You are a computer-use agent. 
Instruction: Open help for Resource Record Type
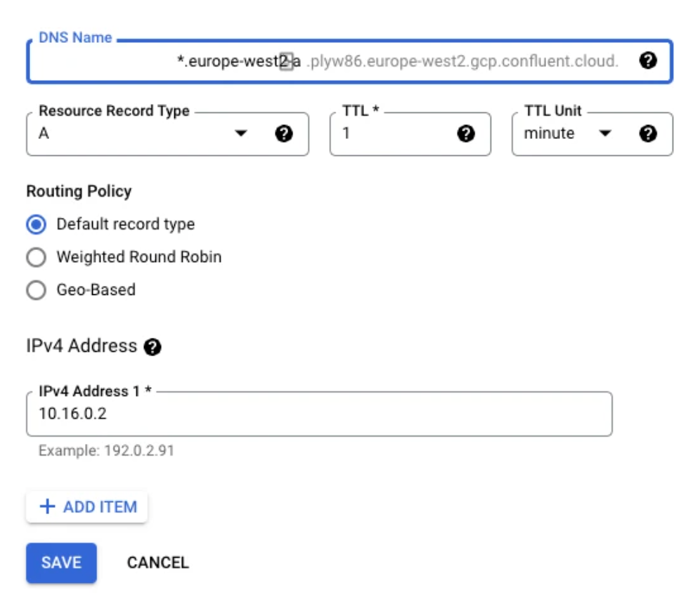[x=283, y=133]
